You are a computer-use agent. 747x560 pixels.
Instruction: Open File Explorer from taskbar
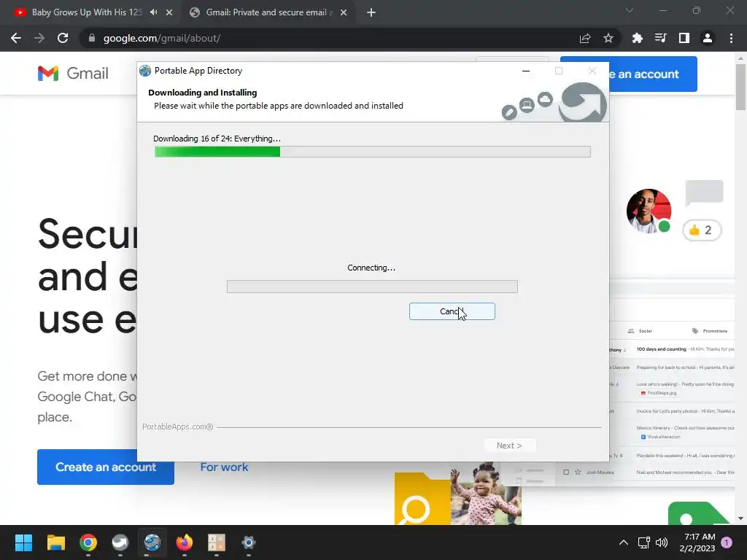point(55,542)
